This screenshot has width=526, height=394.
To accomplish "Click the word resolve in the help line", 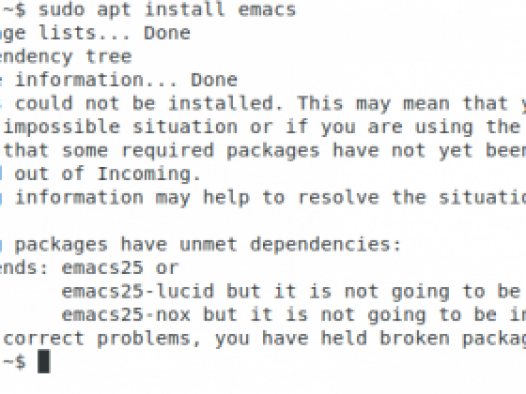I will click(338, 197).
